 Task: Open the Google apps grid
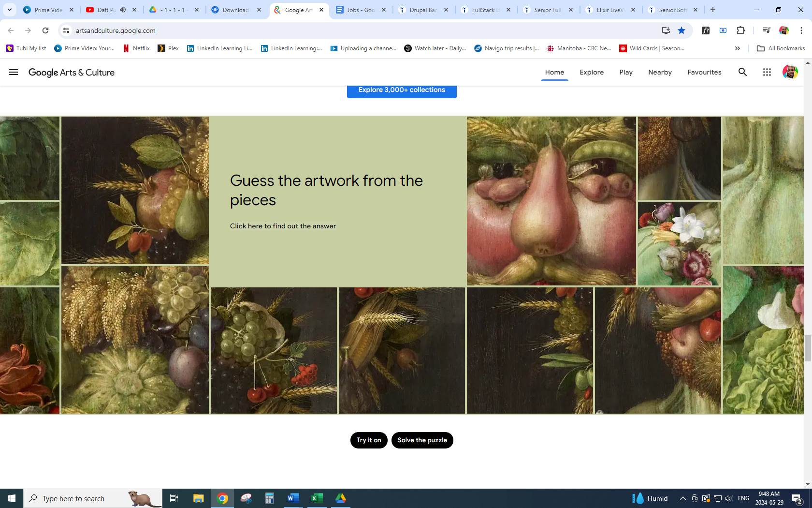coord(767,72)
